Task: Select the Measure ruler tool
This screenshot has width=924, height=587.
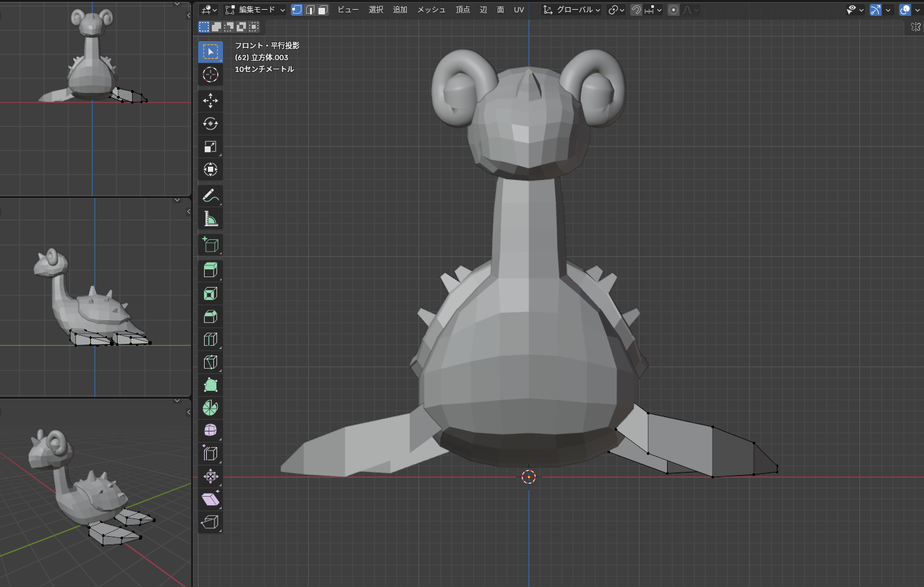Action: pyautogui.click(x=210, y=219)
